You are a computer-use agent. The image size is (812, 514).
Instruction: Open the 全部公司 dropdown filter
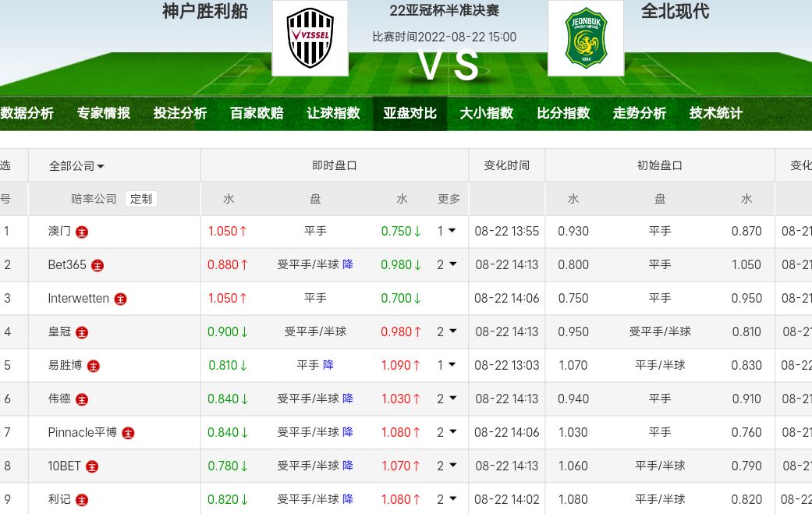[x=76, y=165]
